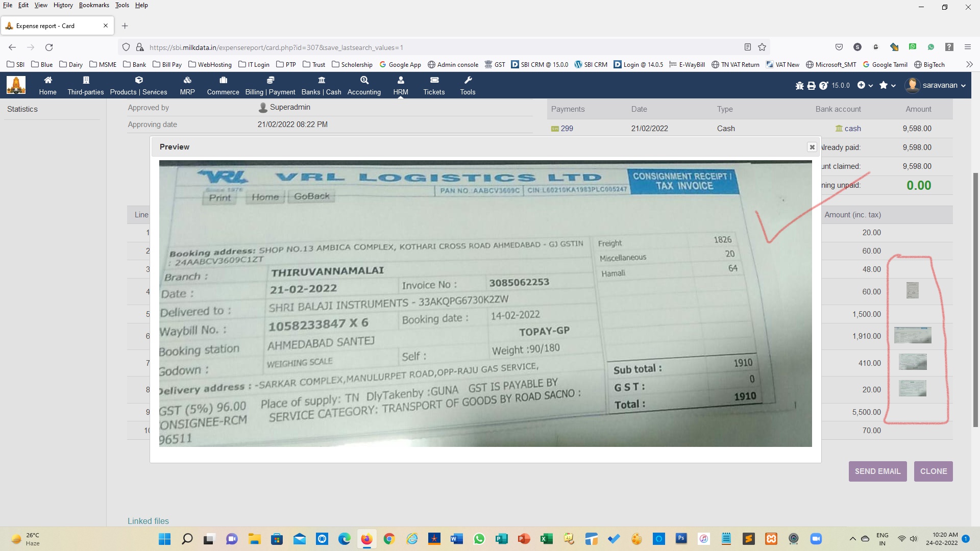The height and width of the screenshot is (551, 980).
Task: Open the online help icon next to 15.0.0
Action: tap(823, 86)
